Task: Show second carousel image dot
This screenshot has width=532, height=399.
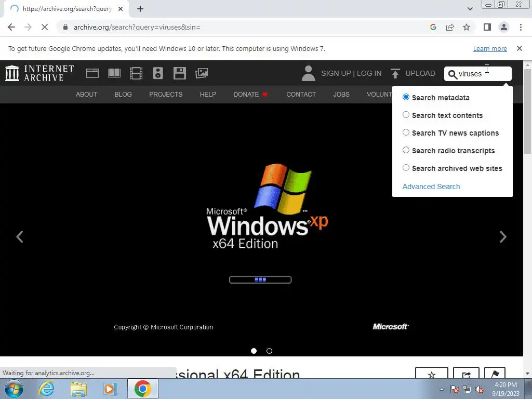Action: pyautogui.click(x=270, y=351)
